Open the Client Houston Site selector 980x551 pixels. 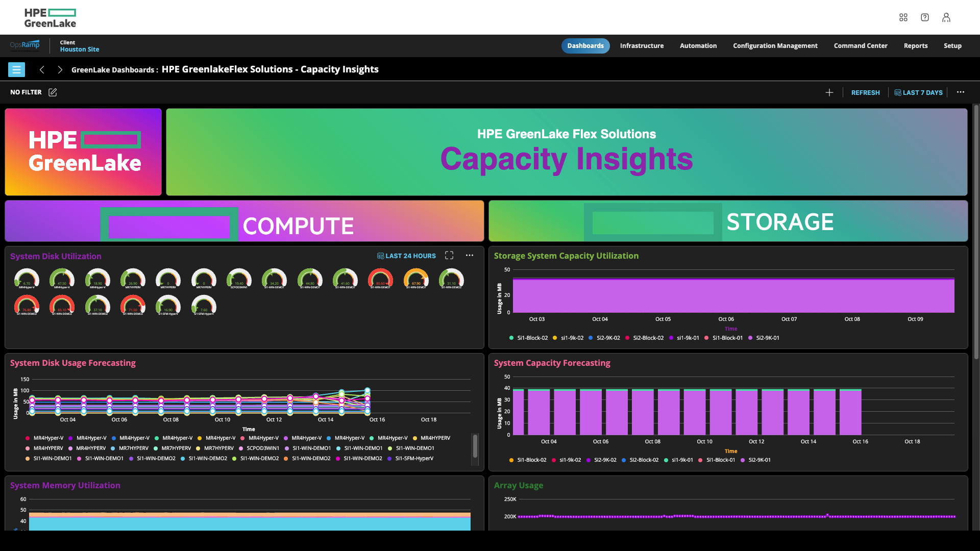[79, 46]
